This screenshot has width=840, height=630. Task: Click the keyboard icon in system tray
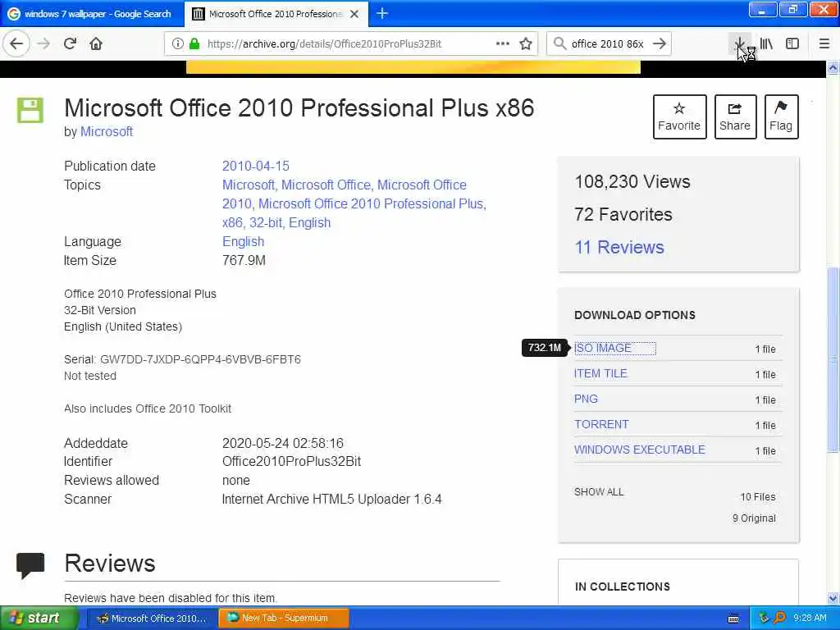click(x=734, y=619)
